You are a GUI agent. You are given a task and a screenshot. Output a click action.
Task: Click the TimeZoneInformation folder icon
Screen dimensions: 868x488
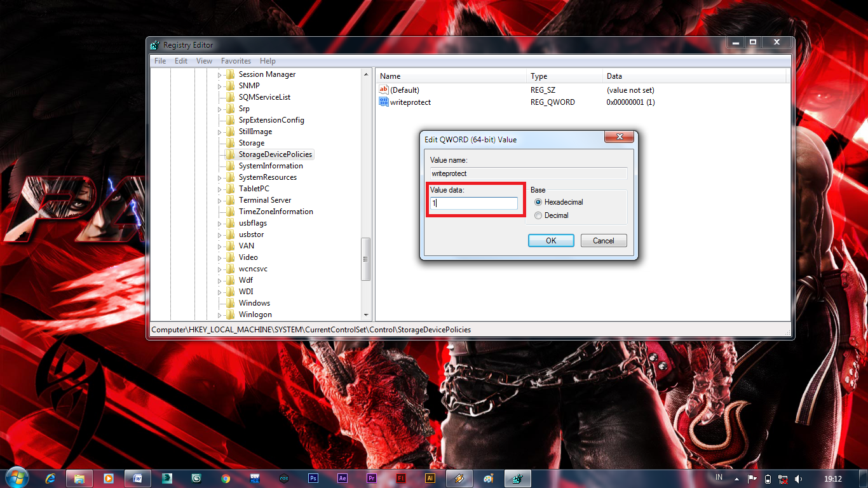click(x=230, y=212)
